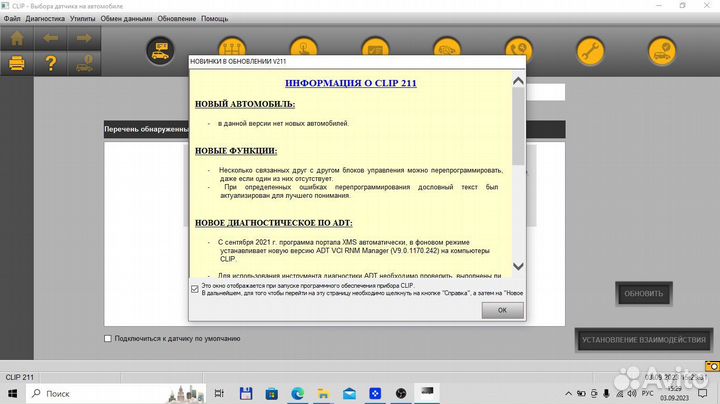Viewport: 720px width, 404px height.
Task: Click the phone support icon in toolbar
Action: (x=517, y=49)
